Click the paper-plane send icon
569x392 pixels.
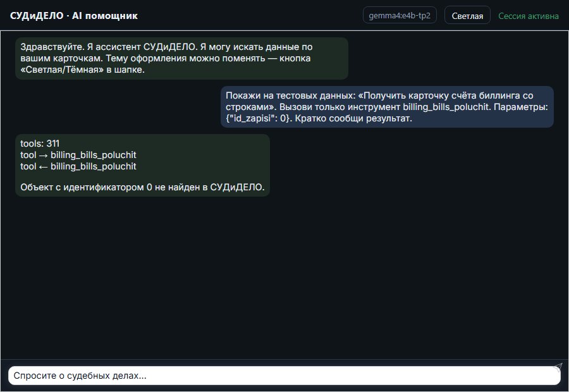(x=558, y=367)
